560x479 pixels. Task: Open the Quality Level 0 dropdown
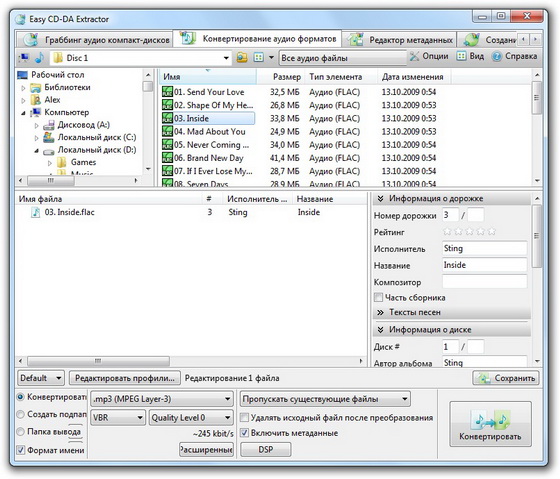pos(191,418)
